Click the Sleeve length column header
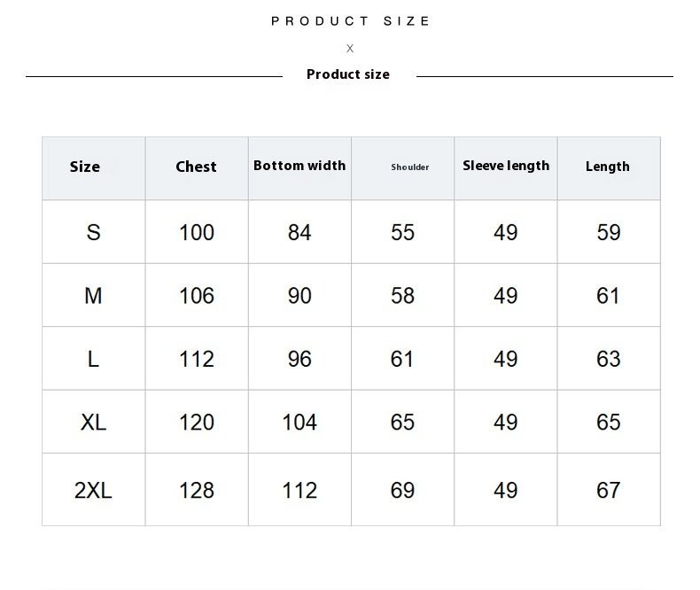 (x=506, y=166)
